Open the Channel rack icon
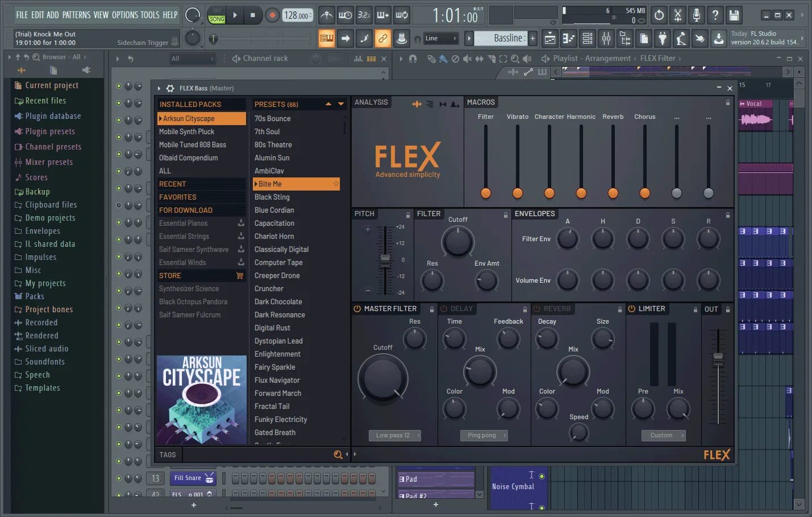The height and width of the screenshot is (517, 812). click(x=587, y=39)
